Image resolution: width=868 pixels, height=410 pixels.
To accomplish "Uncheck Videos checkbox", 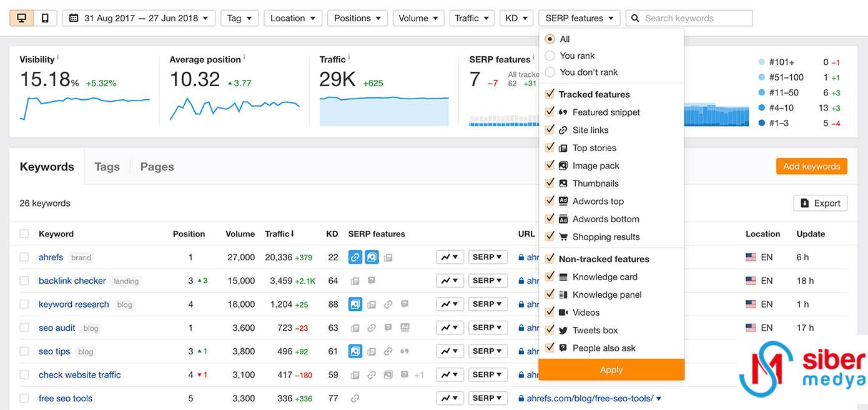I will (x=550, y=312).
